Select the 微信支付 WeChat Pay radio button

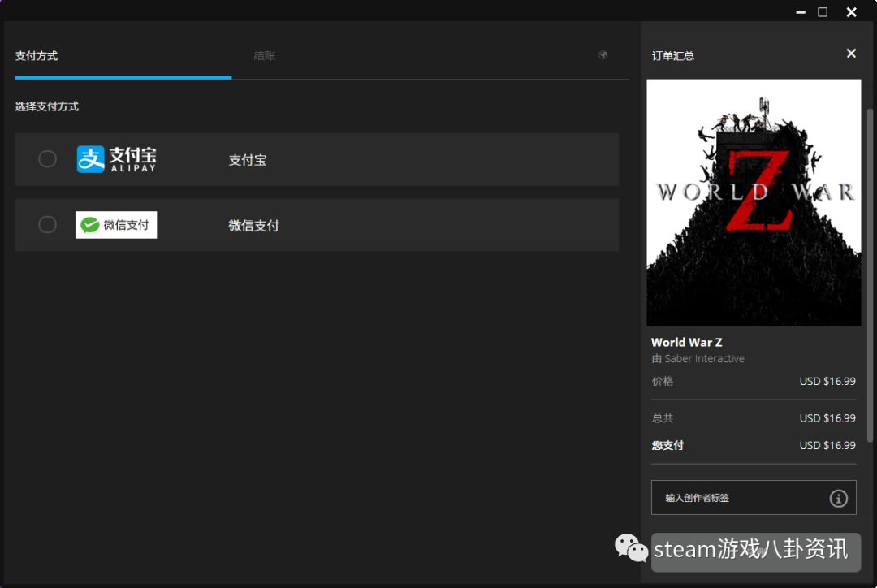tap(48, 225)
